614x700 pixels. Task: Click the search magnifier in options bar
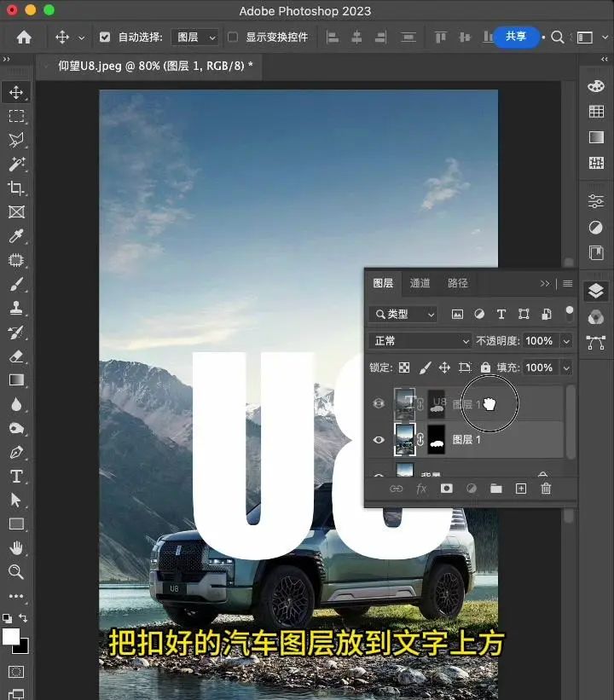point(557,37)
